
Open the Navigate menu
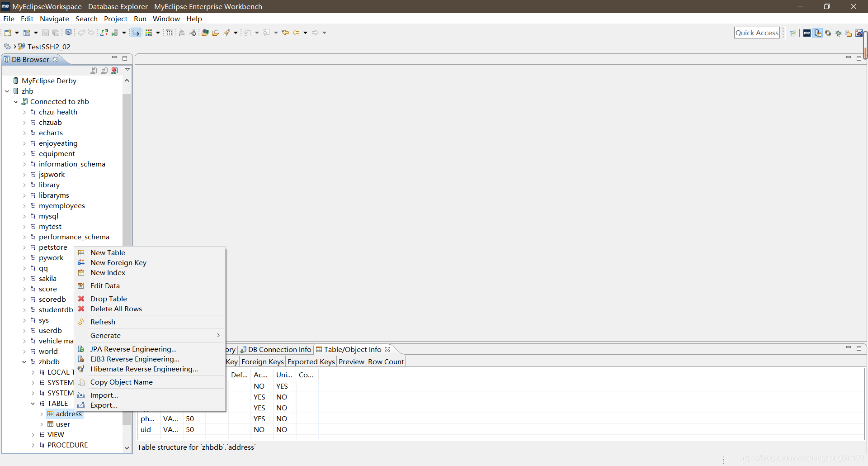(x=54, y=19)
